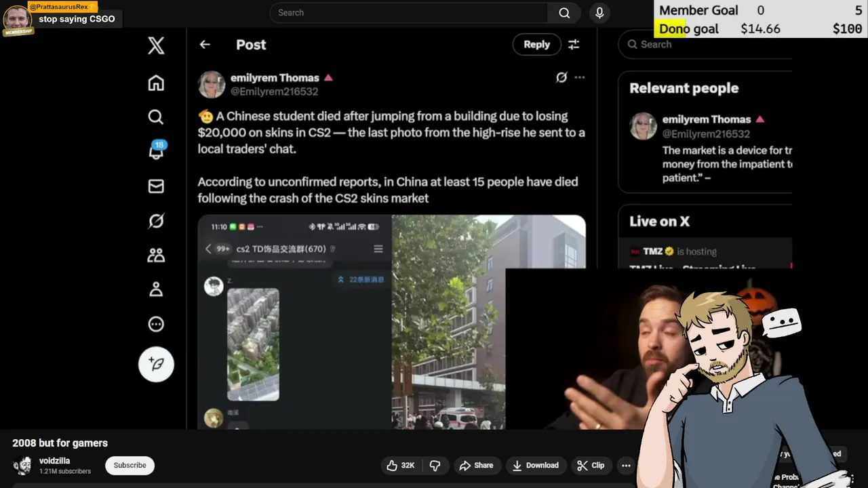The image size is (868, 488).
Task: Click the 'Post' page heading
Action: [251, 45]
